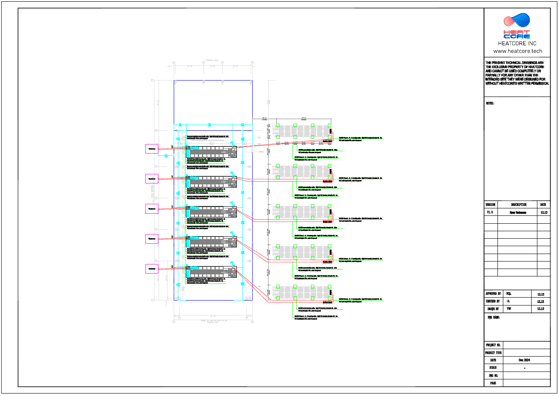The width and height of the screenshot is (559, 396).
Task: Click the Description header of the revision table
Action: pyautogui.click(x=517, y=205)
